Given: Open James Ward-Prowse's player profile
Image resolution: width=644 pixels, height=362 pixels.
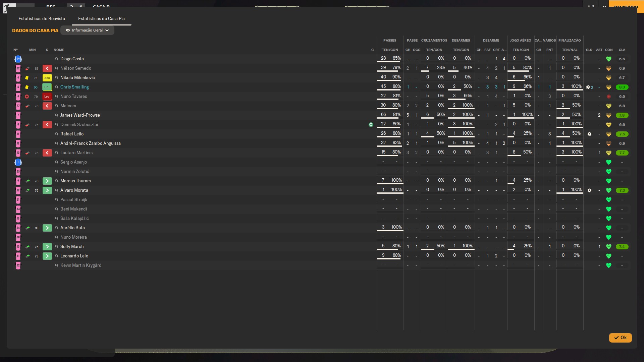Looking at the screenshot, I should pyautogui.click(x=80, y=115).
